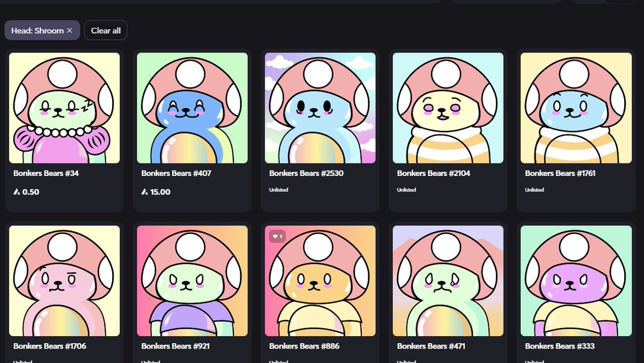Click the 0.50 price under Bonkers Bears #34
The image size is (644, 363).
[26, 191]
